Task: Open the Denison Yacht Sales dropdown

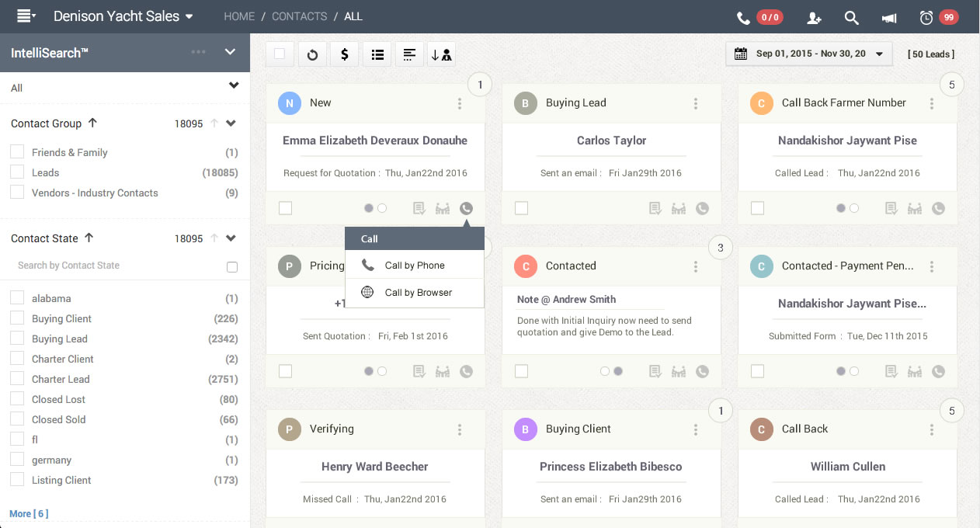Action: click(x=123, y=16)
